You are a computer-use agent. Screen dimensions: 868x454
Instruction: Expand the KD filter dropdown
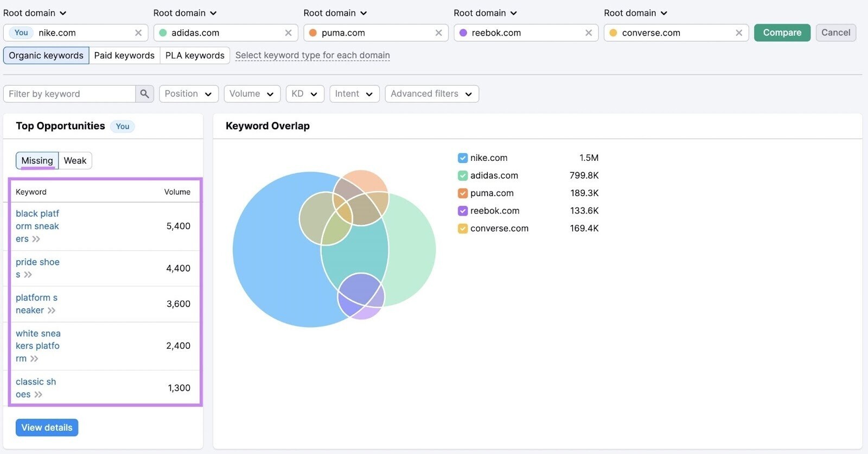(x=305, y=94)
